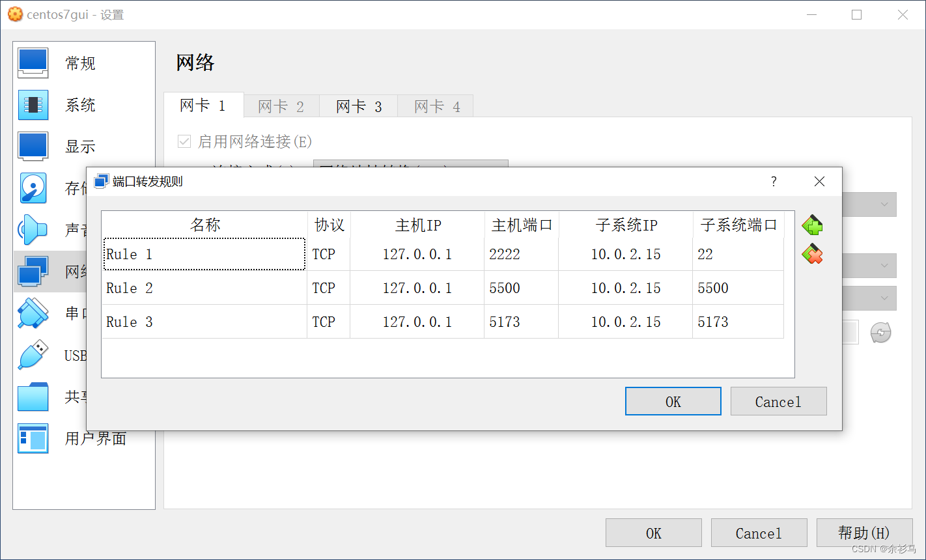Select the USB settings icon in sidebar
Screen dimensions: 926x560
click(x=33, y=355)
